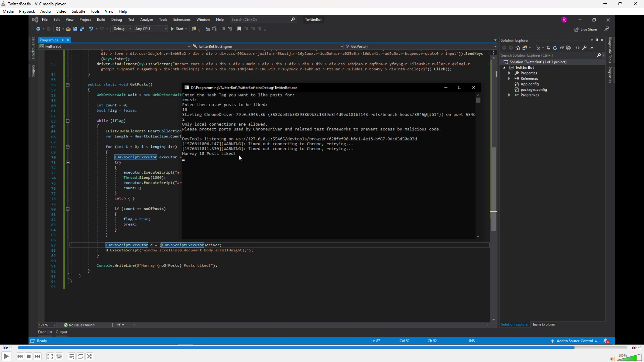The image size is (644, 362).
Task: Open the Visual Studio Extensions menu
Action: (x=181, y=19)
